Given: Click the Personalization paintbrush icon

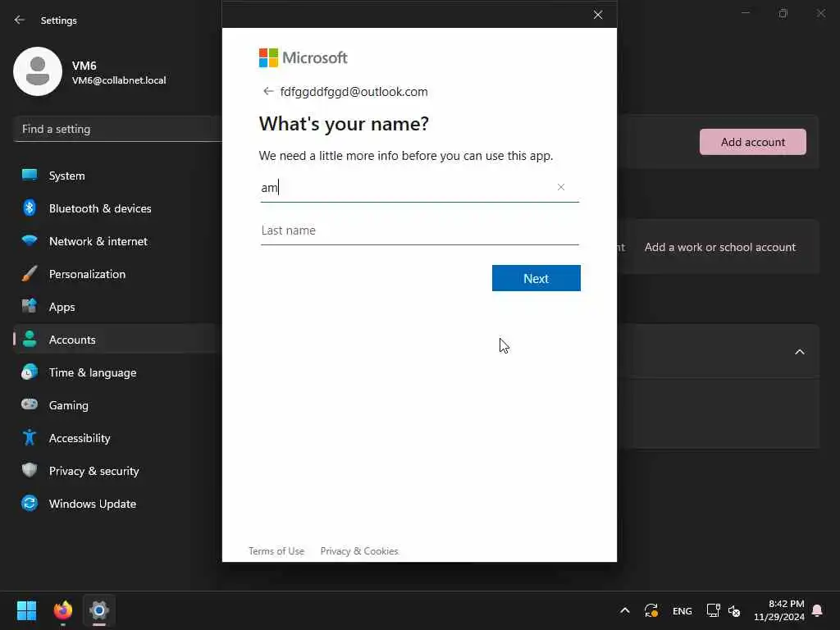Looking at the screenshot, I should click(x=30, y=274).
